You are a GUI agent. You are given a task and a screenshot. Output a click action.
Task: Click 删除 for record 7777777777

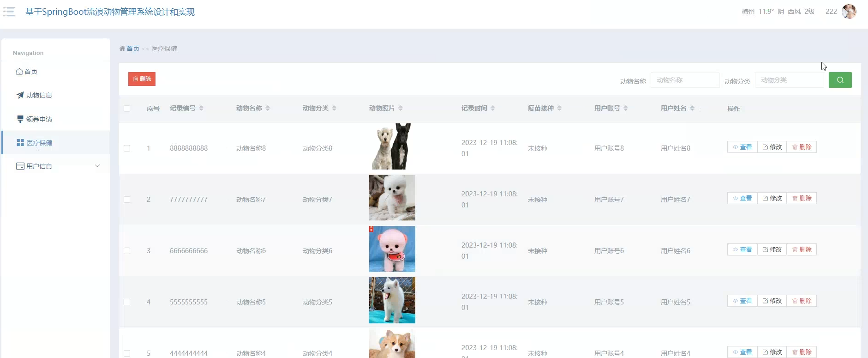tap(802, 198)
